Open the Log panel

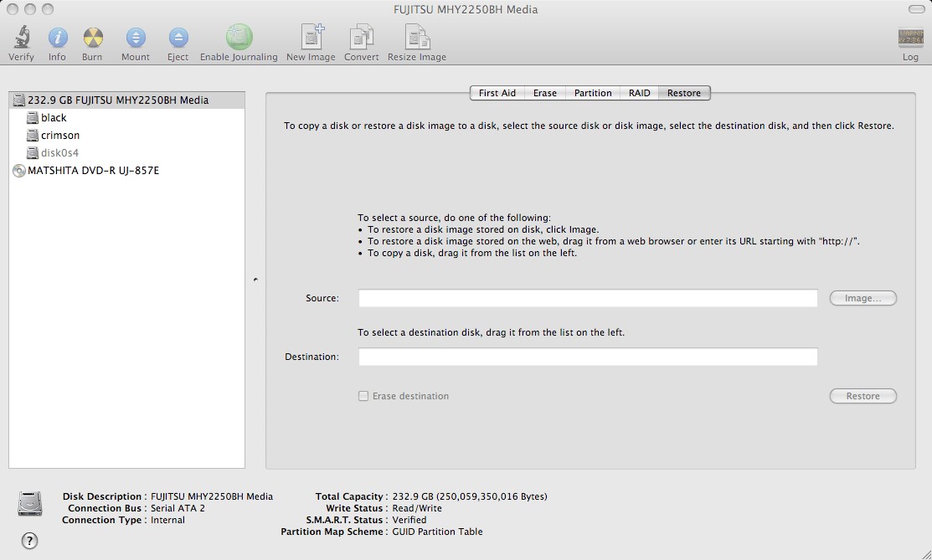[909, 38]
